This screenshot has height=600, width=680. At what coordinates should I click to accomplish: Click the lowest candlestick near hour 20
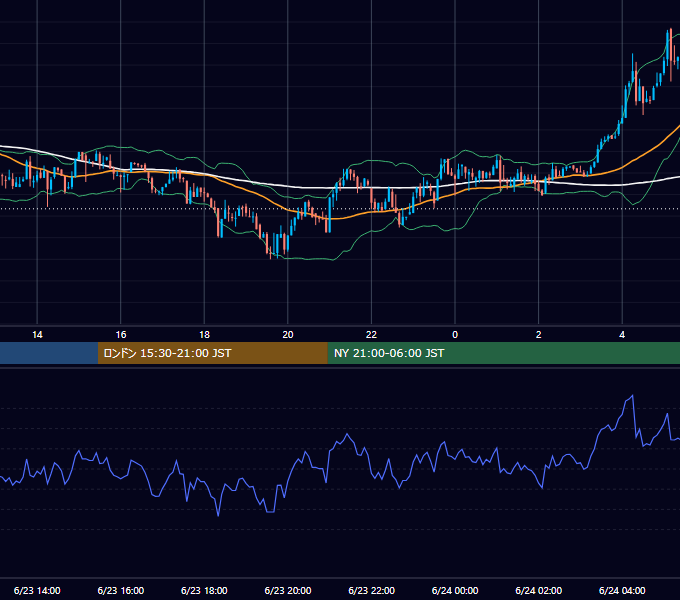pos(271,251)
